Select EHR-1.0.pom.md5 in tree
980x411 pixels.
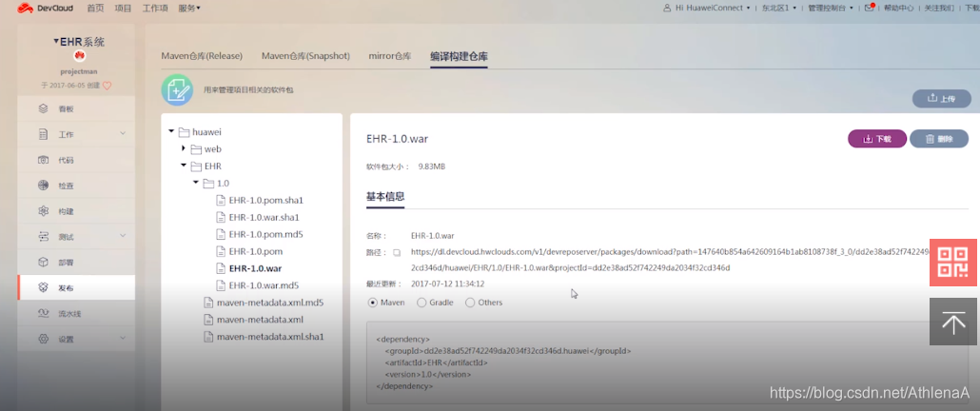[x=265, y=234]
